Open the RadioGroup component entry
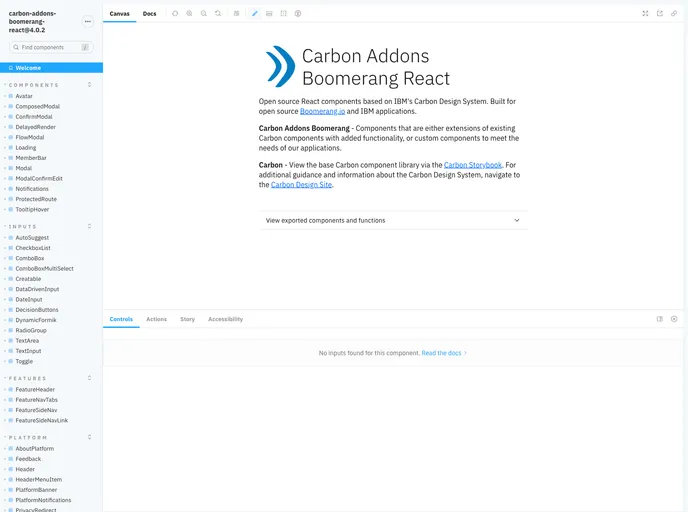The width and height of the screenshot is (688, 512). point(31,330)
